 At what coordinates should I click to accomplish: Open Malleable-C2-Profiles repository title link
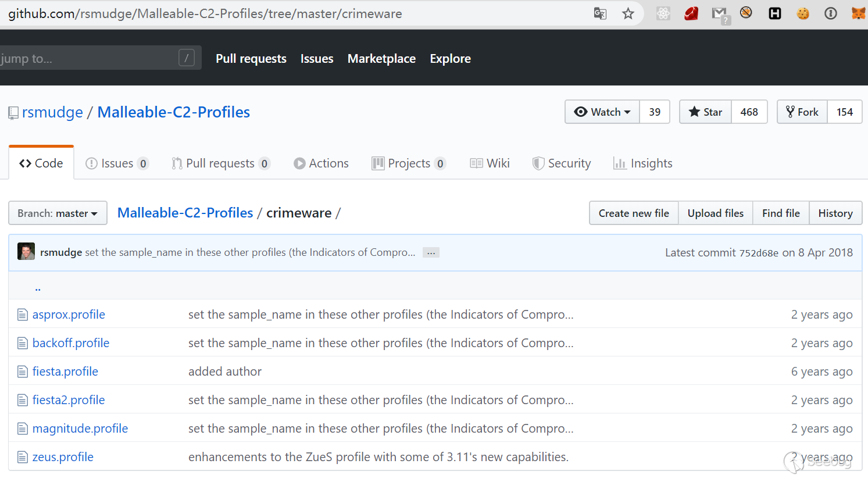[x=173, y=112]
